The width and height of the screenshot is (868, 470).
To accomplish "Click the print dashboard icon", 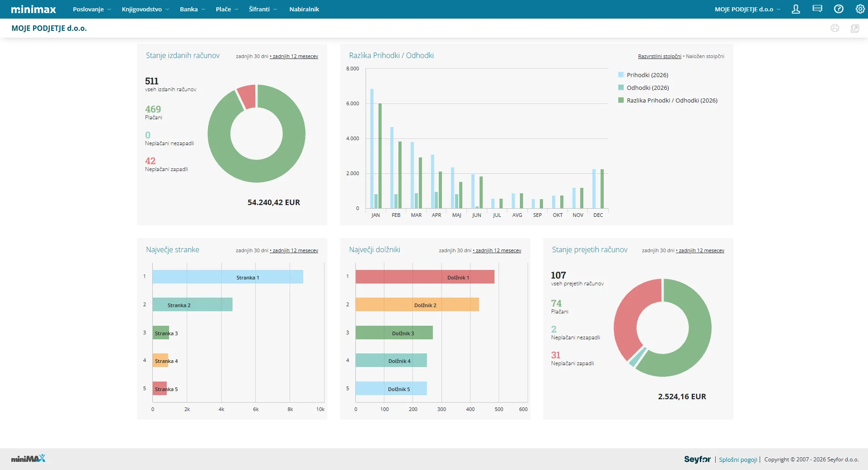I will click(x=835, y=28).
